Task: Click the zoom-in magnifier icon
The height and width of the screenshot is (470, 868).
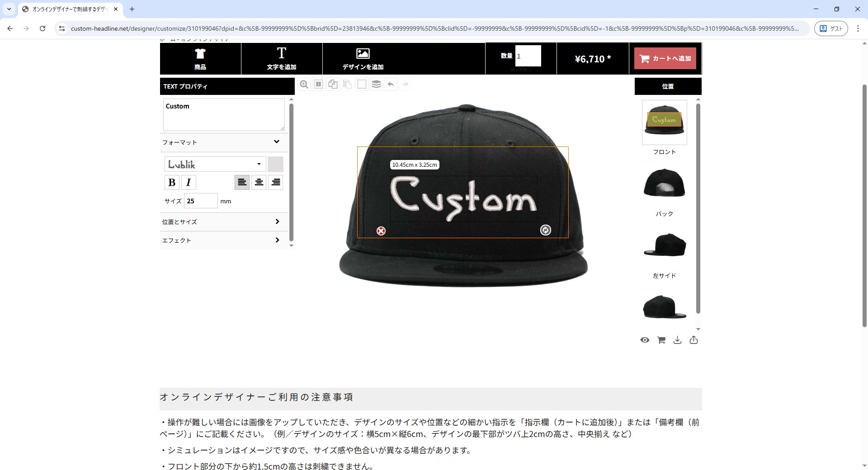Action: click(x=304, y=85)
